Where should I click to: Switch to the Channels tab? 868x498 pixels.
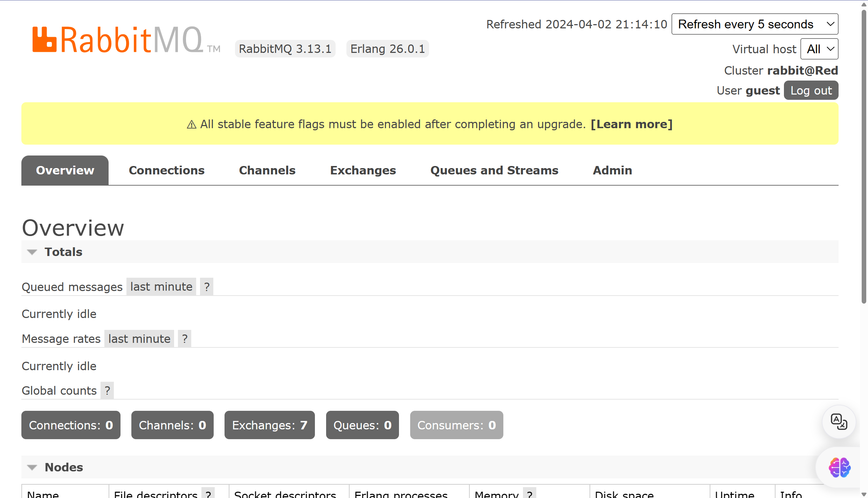point(267,170)
